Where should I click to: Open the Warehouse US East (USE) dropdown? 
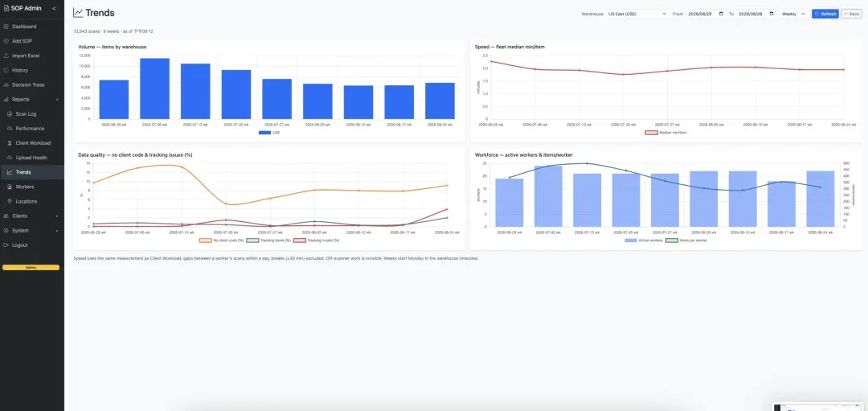637,14
